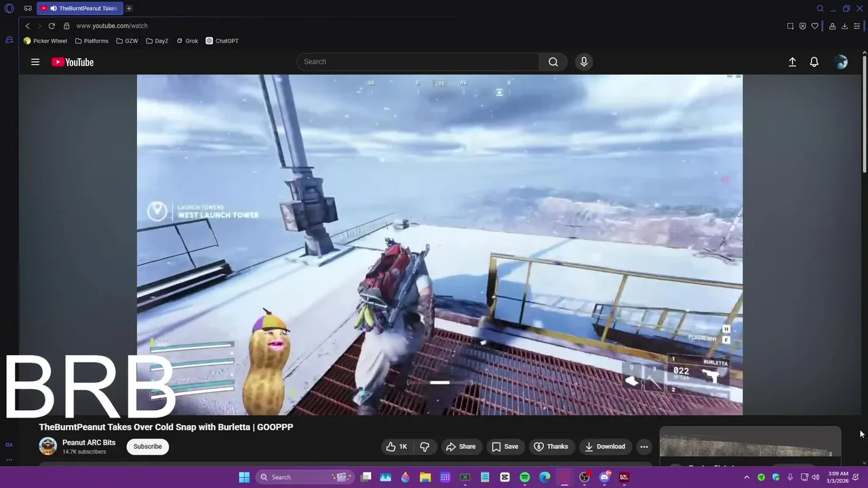Show hidden system tray icons chevron
Image resolution: width=868 pixels, height=488 pixels.
click(x=747, y=477)
